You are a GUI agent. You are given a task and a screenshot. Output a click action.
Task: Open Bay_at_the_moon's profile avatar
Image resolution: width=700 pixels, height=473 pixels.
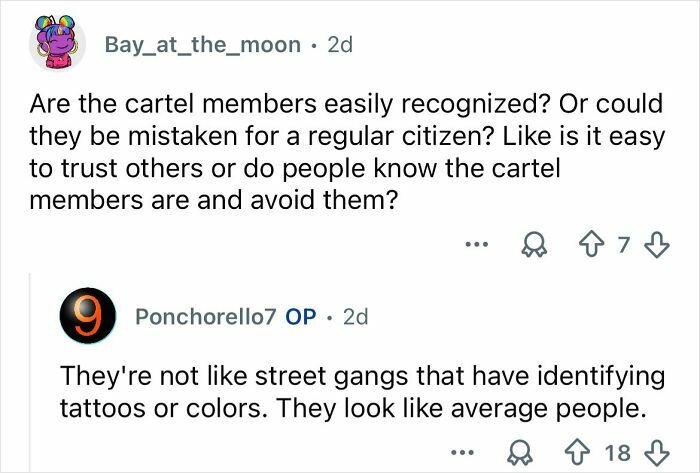click(58, 42)
